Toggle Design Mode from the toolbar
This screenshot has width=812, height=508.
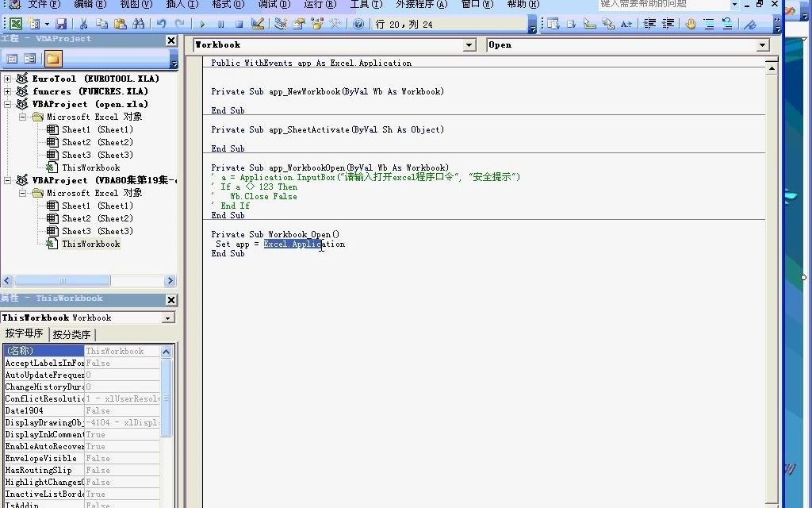tap(259, 23)
